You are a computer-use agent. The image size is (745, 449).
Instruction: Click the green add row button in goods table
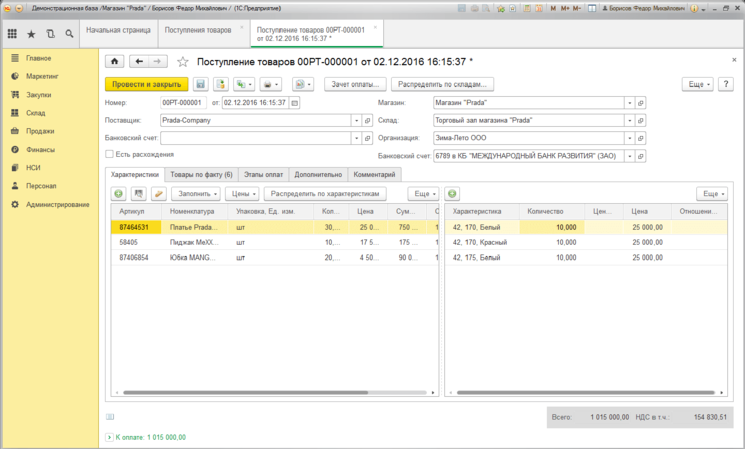coord(118,193)
